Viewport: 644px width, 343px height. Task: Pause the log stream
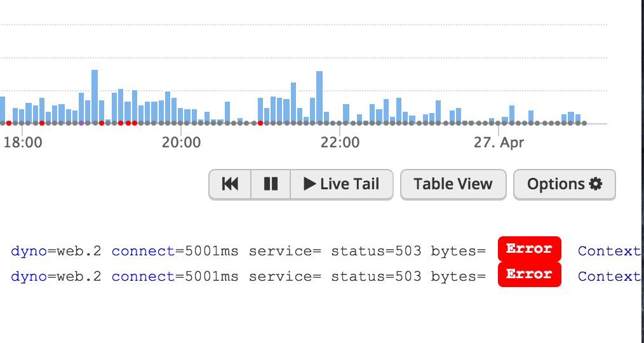pos(271,184)
